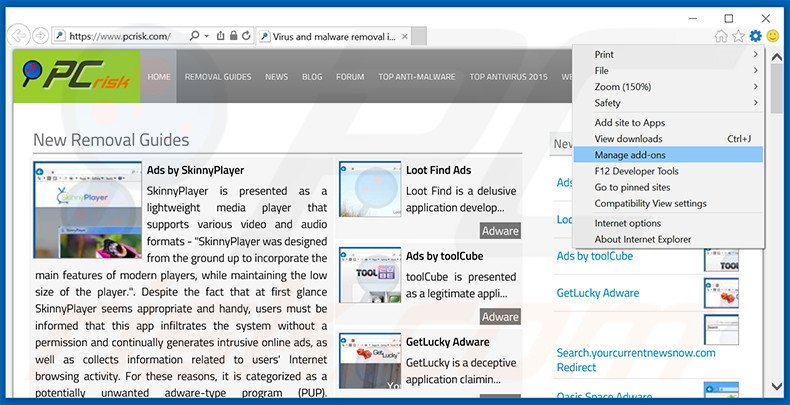The width and height of the screenshot is (790, 405).
Task: Expand the Print submenu
Action: pos(668,54)
